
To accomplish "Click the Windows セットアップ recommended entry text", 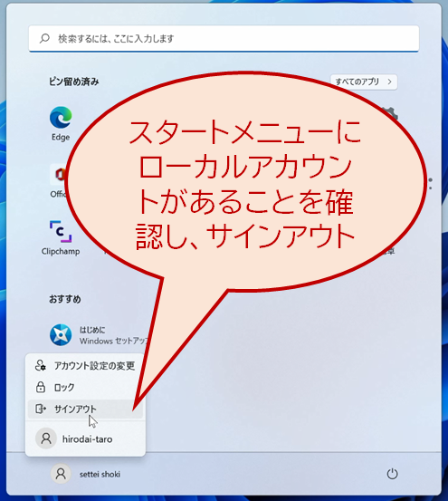I will click(x=114, y=341).
